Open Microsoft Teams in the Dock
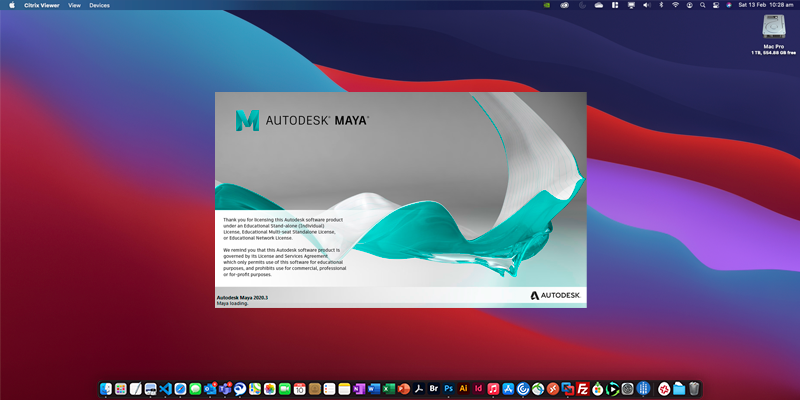Screen dimensions: 800x400 pyautogui.click(x=225, y=389)
